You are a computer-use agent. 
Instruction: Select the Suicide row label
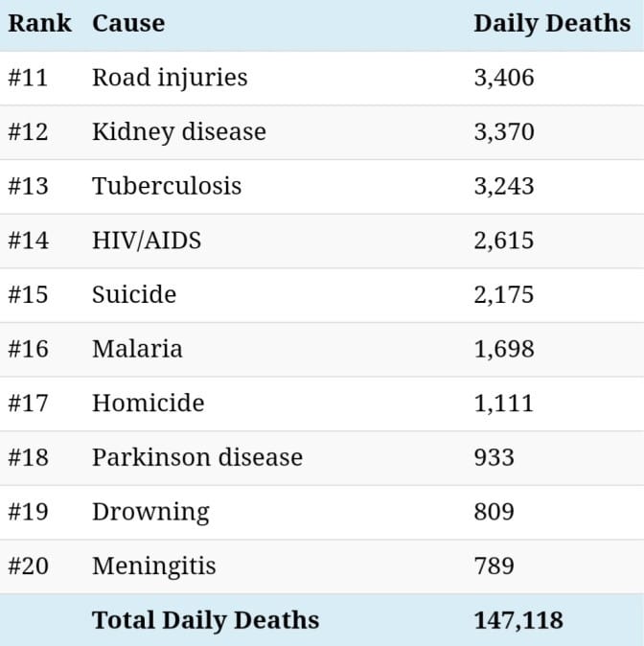[x=134, y=294]
